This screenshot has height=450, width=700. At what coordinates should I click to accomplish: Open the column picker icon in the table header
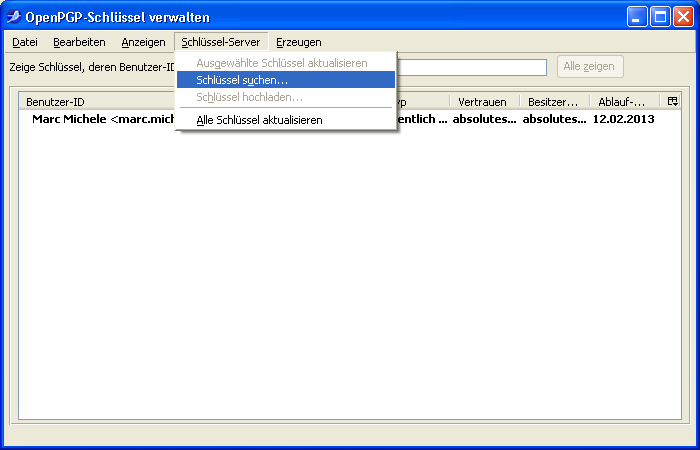[672, 101]
